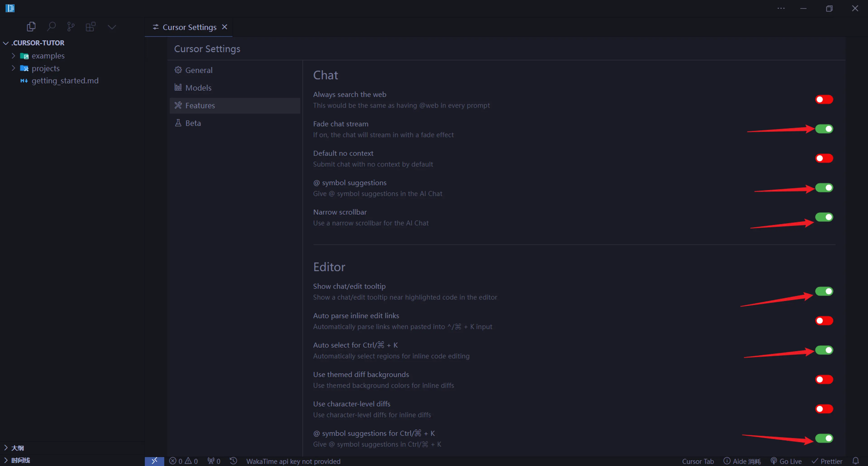Open the Beta settings section
This screenshot has height=466, width=868.
point(193,123)
